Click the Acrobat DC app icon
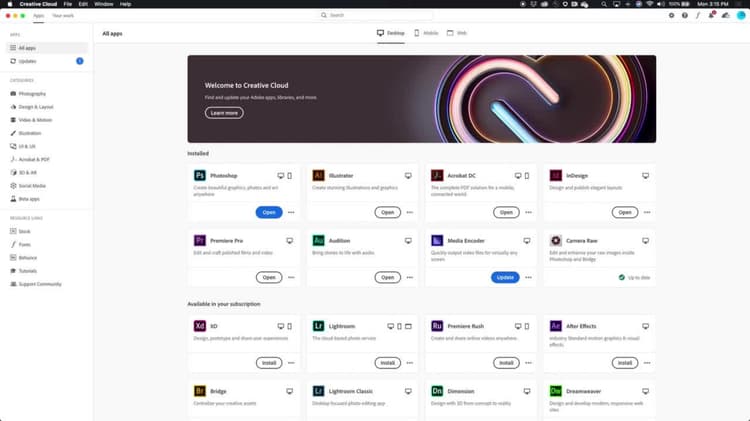Screen dimensions: 750x421 (437, 176)
